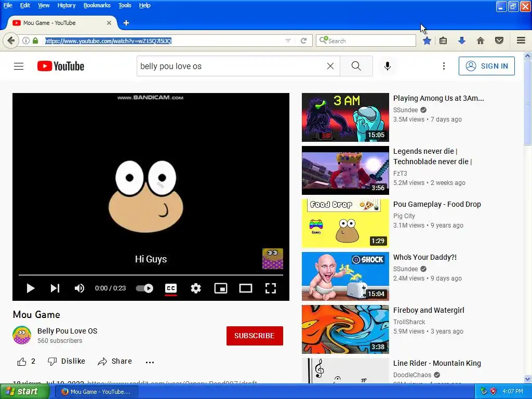Open YouTube guide hamburger menu
Screen dimensions: 532x399
coord(19,66)
